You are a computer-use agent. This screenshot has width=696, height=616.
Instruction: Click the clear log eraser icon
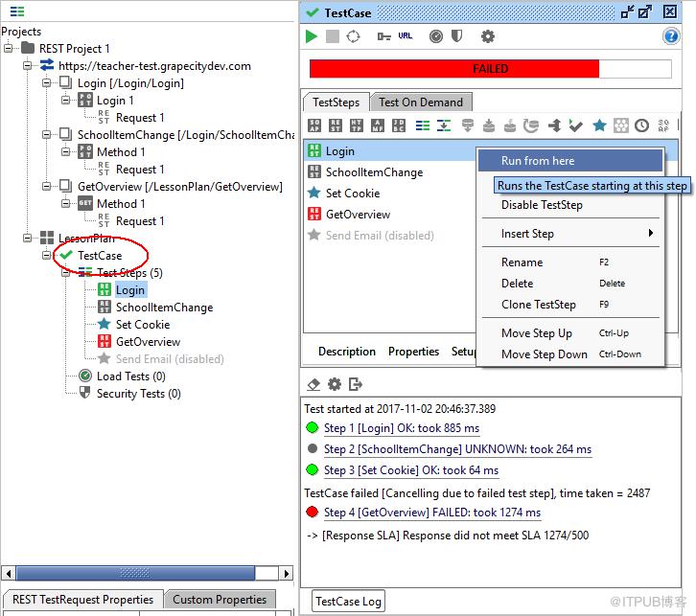coord(313,384)
